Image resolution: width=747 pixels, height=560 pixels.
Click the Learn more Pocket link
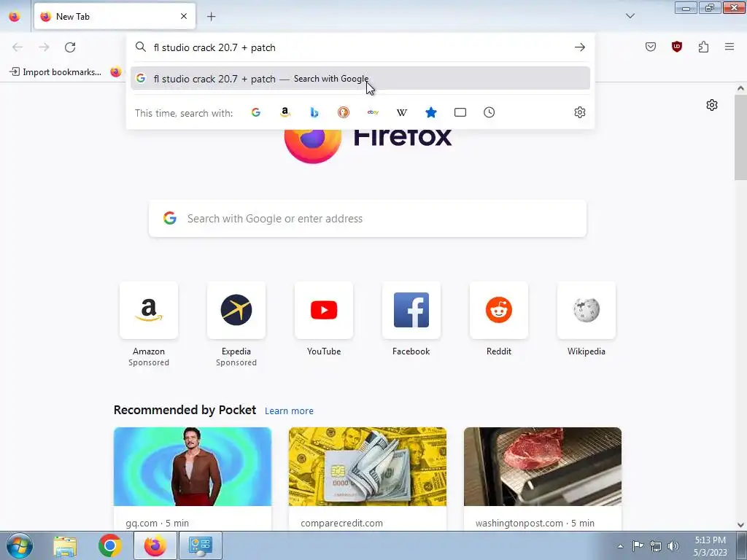[289, 411]
